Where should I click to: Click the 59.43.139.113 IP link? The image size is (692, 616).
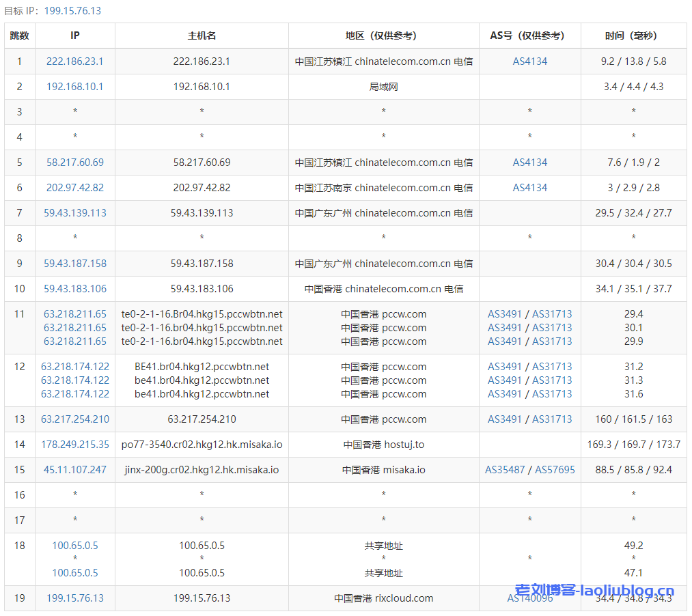pos(75,213)
